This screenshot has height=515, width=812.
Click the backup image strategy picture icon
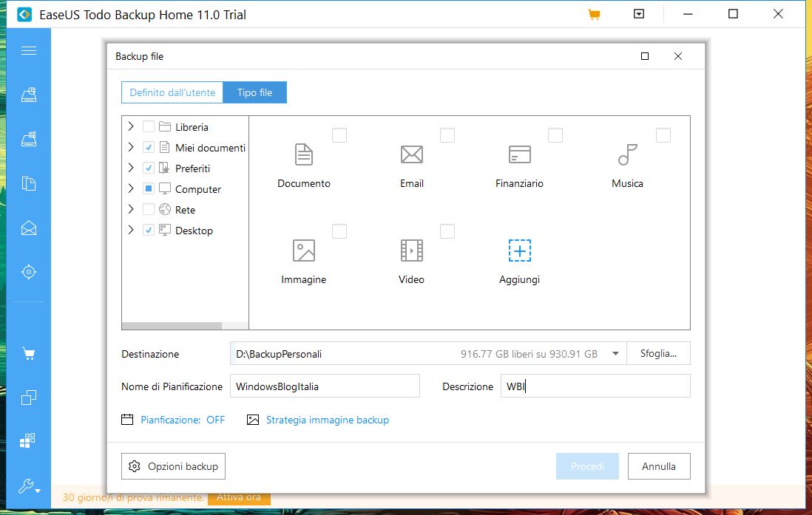[253, 420]
